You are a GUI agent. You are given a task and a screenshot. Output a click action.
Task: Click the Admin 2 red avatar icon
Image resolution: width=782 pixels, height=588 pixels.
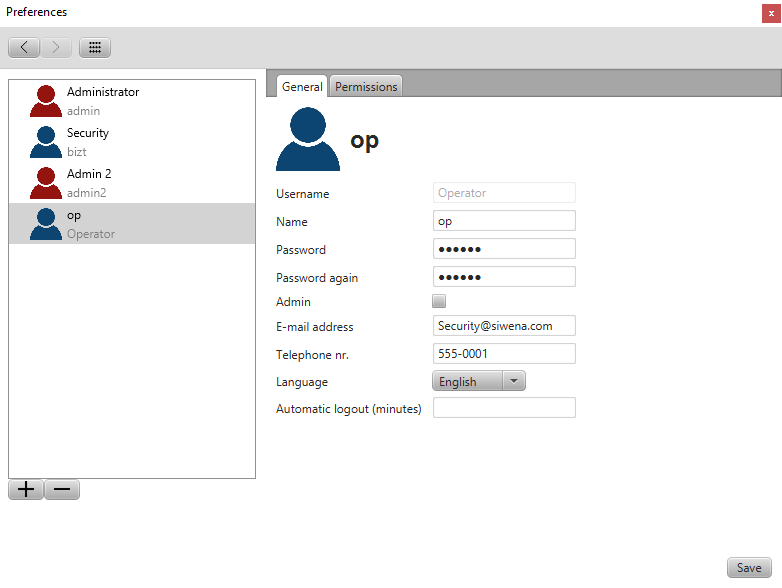pos(46,183)
